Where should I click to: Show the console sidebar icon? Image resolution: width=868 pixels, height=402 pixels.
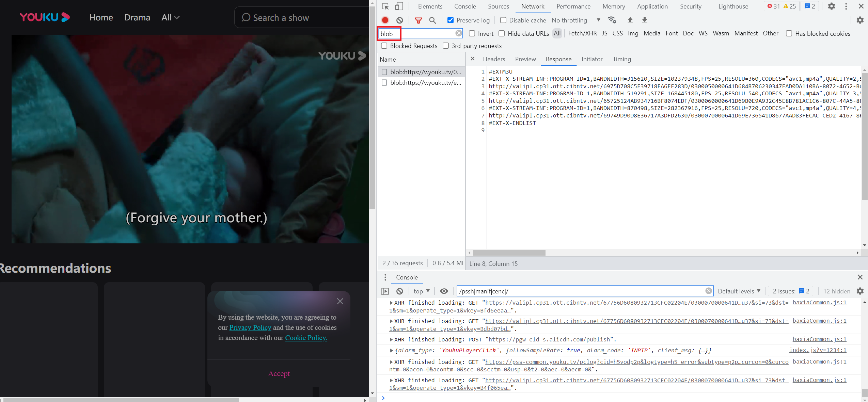(x=385, y=291)
